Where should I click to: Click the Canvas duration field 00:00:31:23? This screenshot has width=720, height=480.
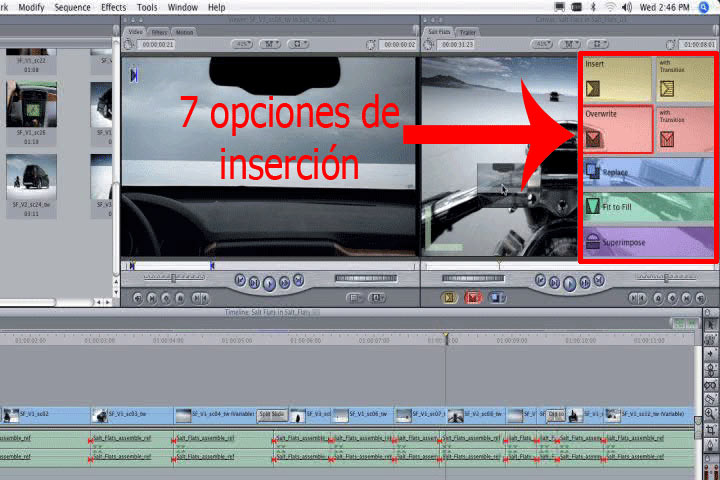pyautogui.click(x=456, y=45)
